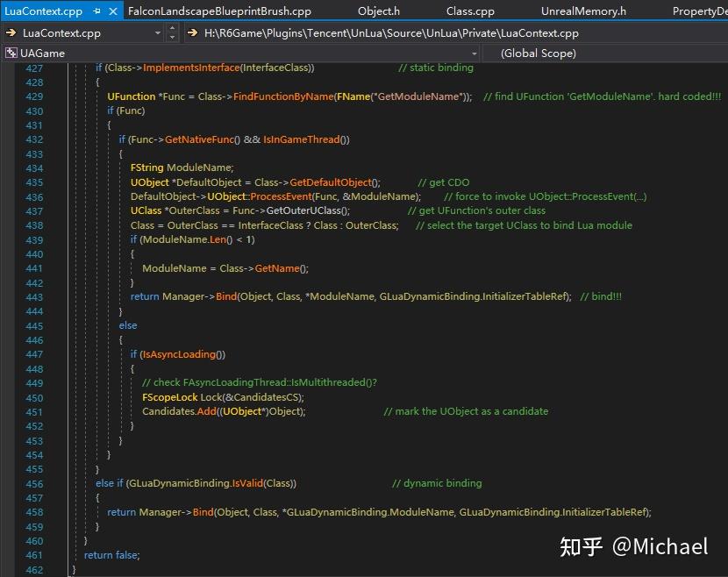This screenshot has height=577, width=728.
Task: Click the "// dynamic binding" comment
Action: click(437, 483)
